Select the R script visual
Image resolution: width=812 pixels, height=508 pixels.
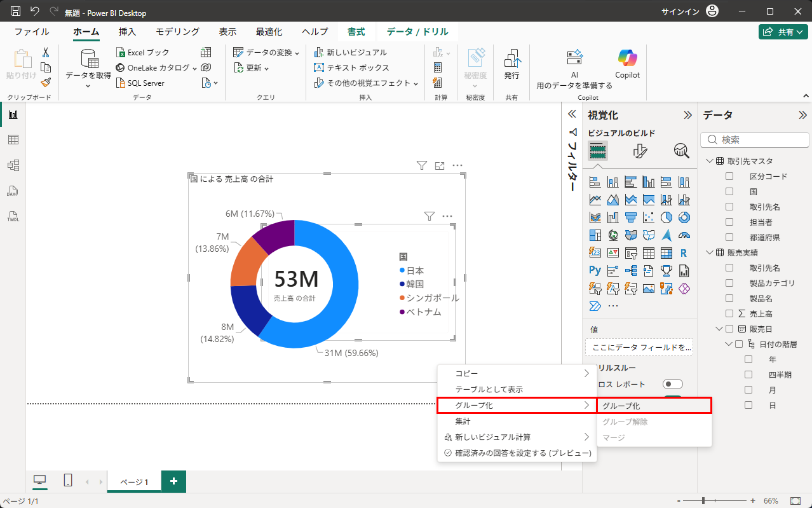(684, 253)
